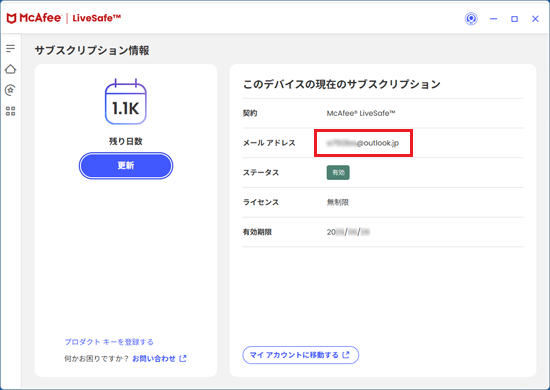Click the expiration date value starting with 20
This screenshot has width=550, height=390.
[348, 232]
